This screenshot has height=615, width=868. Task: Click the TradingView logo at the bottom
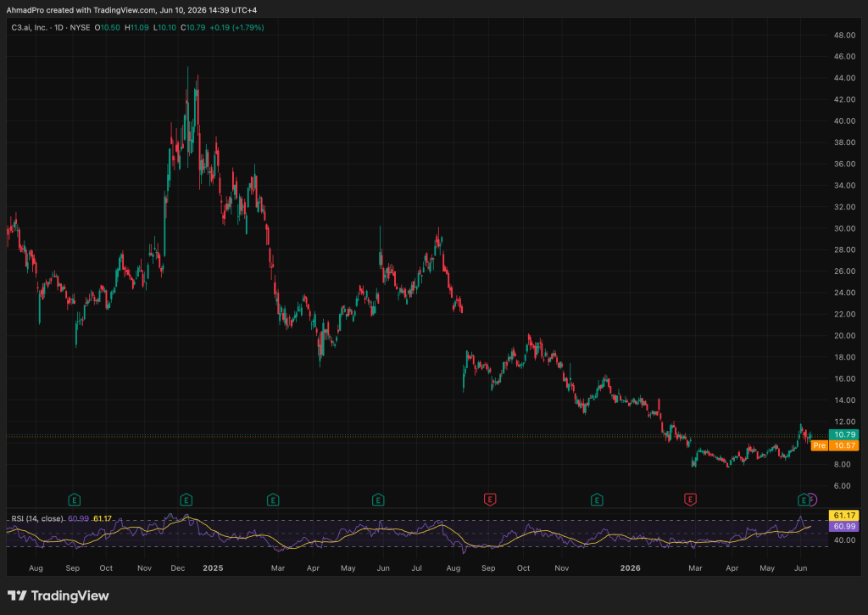pos(58,596)
